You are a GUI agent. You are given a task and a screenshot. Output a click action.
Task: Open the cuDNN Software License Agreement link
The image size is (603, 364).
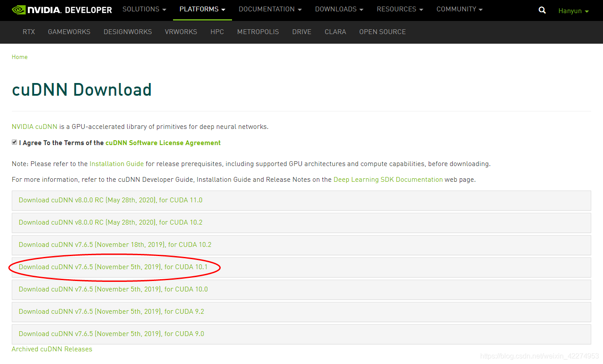point(163,143)
